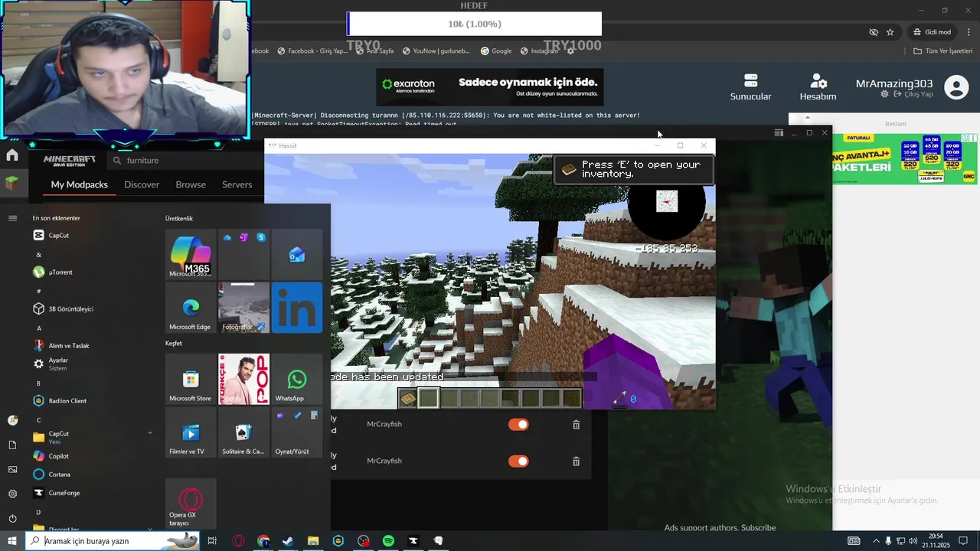Open WhatsApp tile

297,379
